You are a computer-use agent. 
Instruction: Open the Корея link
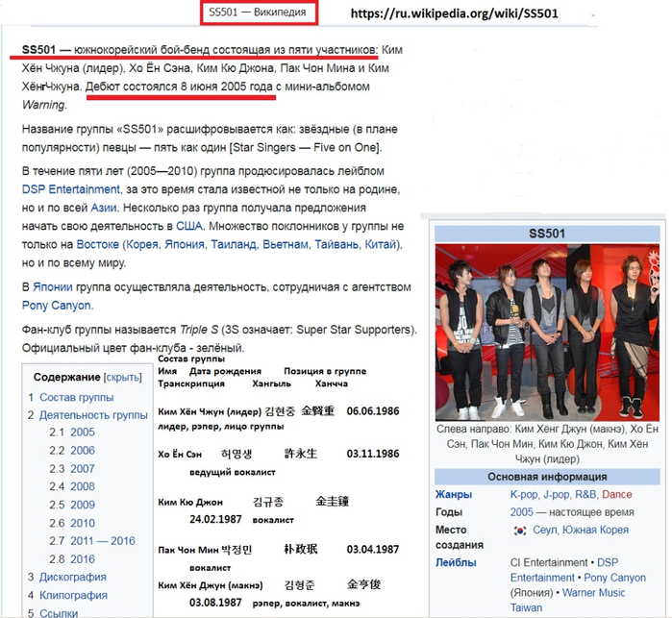click(142, 245)
